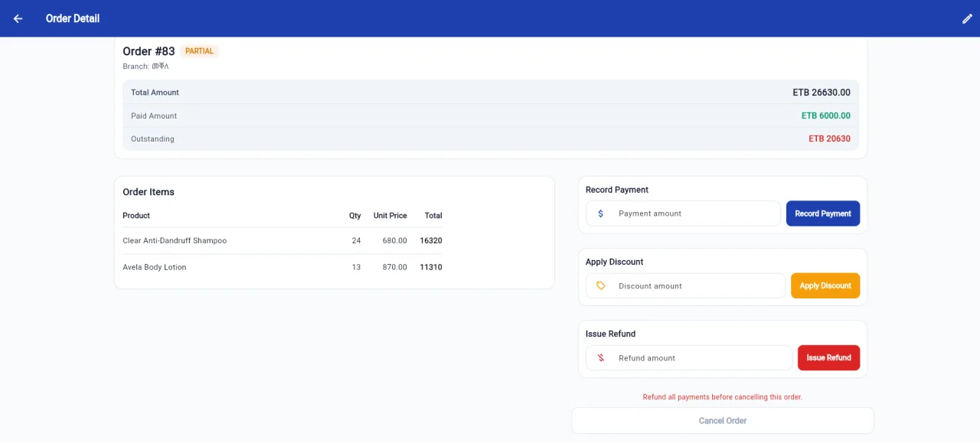Click the Total Amount row label
The image size is (980, 443).
point(155,93)
